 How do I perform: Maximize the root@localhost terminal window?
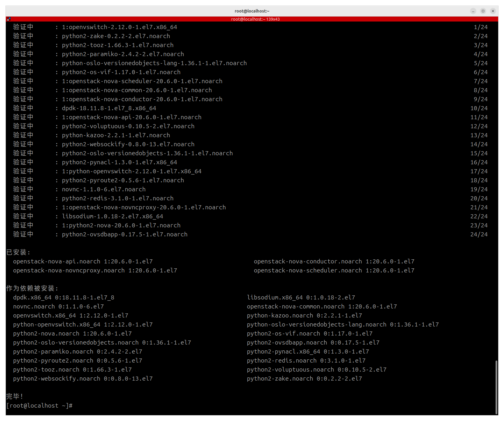(x=483, y=11)
